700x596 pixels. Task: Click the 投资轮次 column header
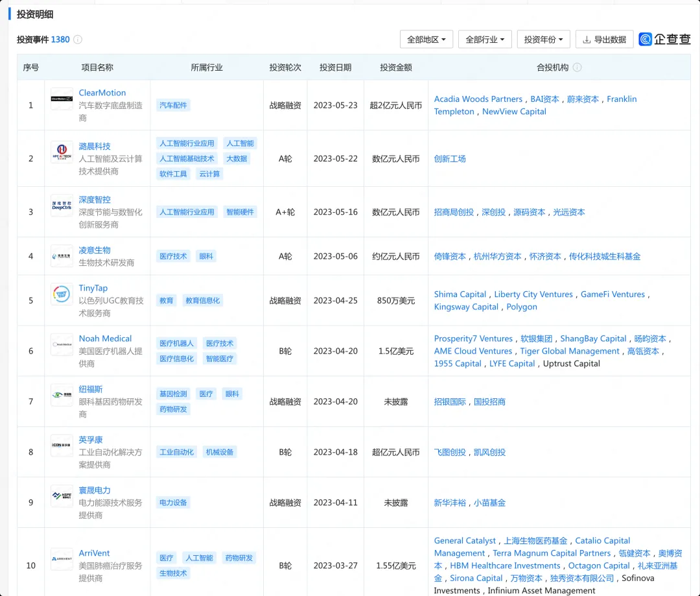click(285, 67)
